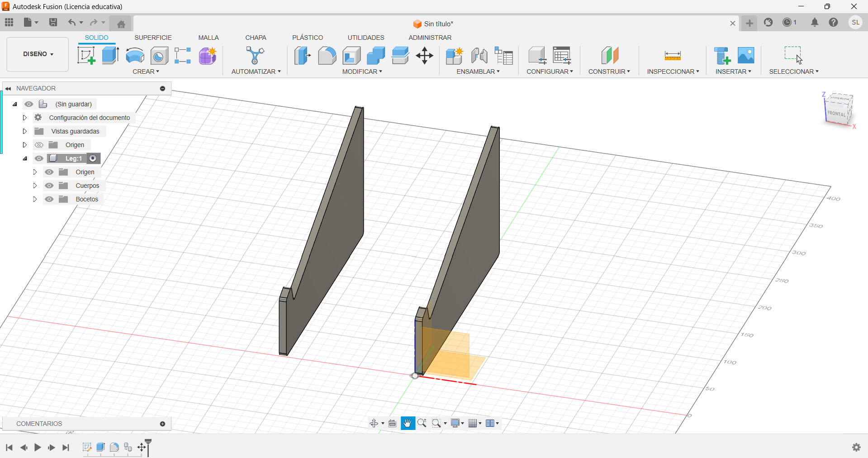Expand the COMENTARIOS panel
The height and width of the screenshot is (458, 868).
click(162, 424)
